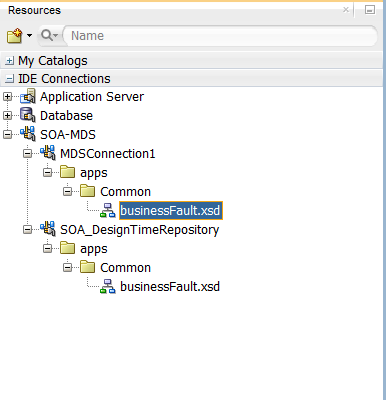Expand My Catalogs section
Viewport: 386px width, 400px height.
[10, 61]
